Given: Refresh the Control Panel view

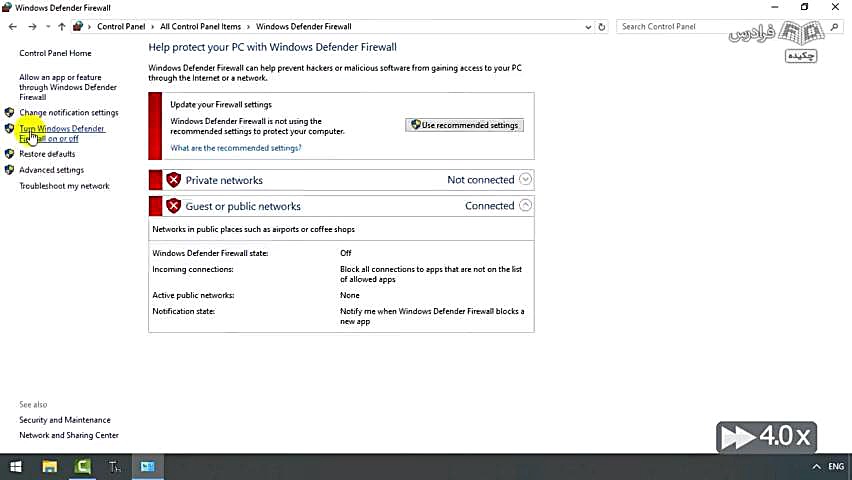Looking at the screenshot, I should tap(602, 27).
